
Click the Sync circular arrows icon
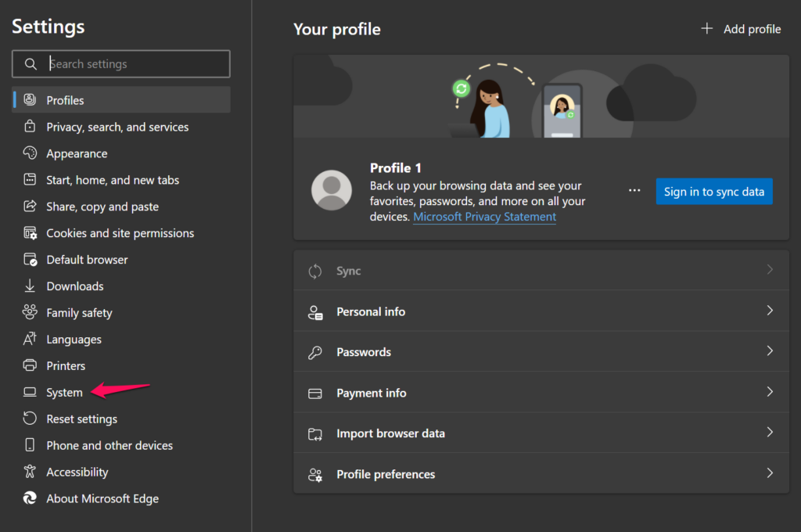coord(315,271)
